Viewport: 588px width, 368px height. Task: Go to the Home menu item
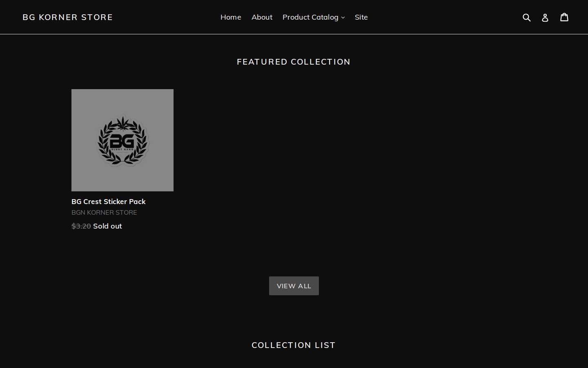[231, 17]
